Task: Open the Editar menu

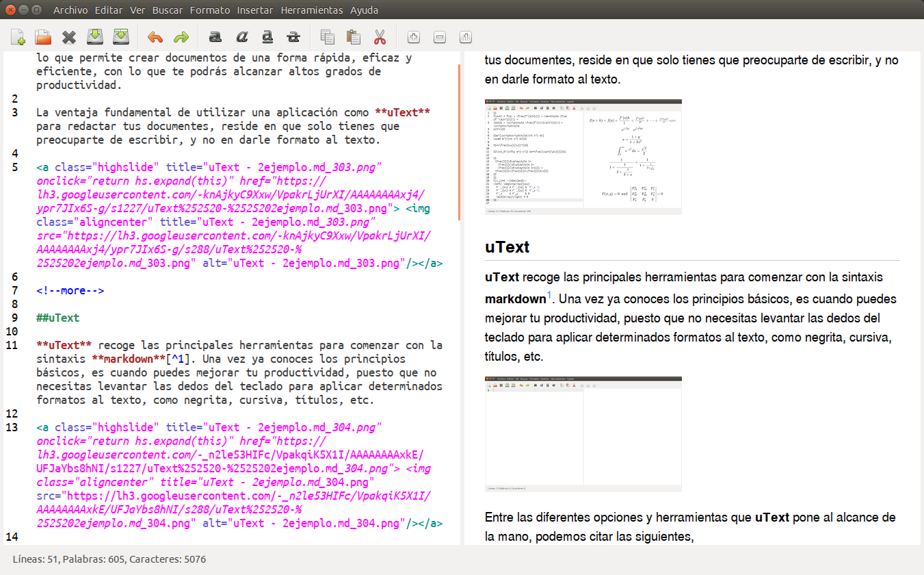Action: pos(109,10)
